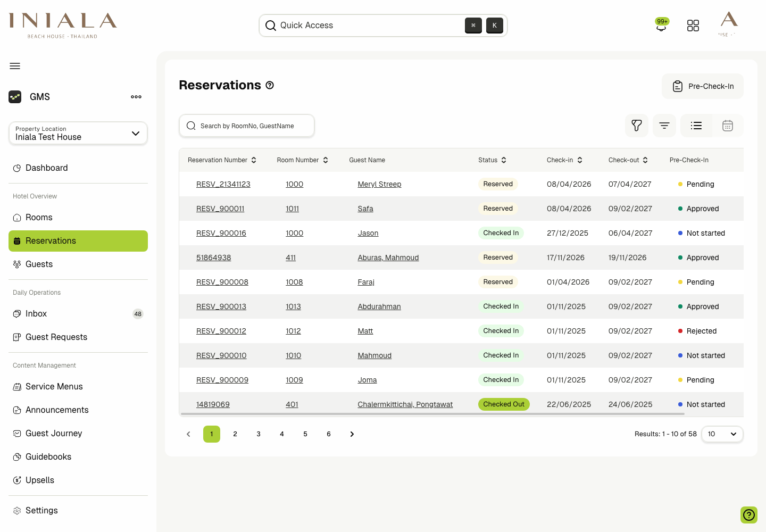
Task: Click the search by RoomNo, GuestName field
Action: point(246,126)
